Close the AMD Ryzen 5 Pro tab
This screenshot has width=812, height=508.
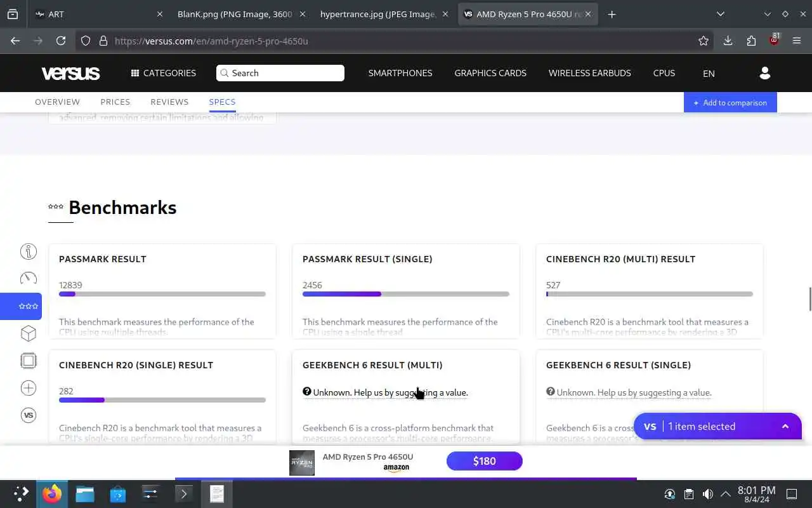tap(588, 14)
